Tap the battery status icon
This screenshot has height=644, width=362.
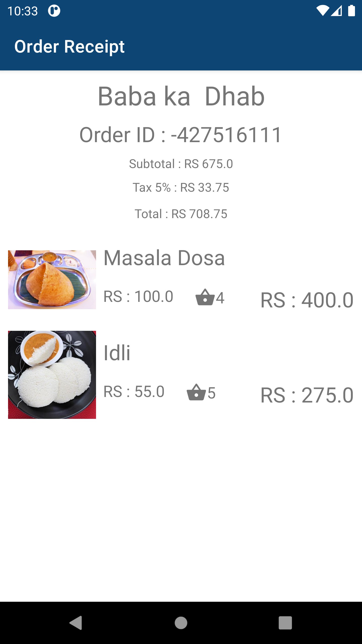click(x=351, y=11)
